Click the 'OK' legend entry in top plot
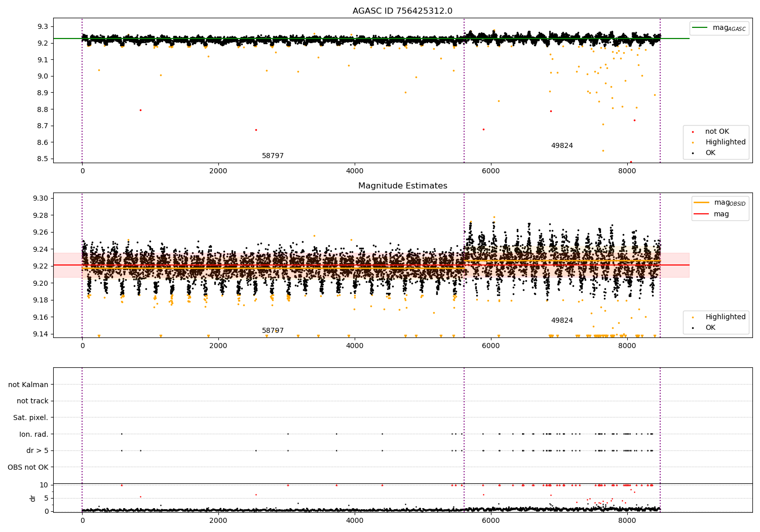This screenshot has width=760, height=532. pyautogui.click(x=710, y=153)
